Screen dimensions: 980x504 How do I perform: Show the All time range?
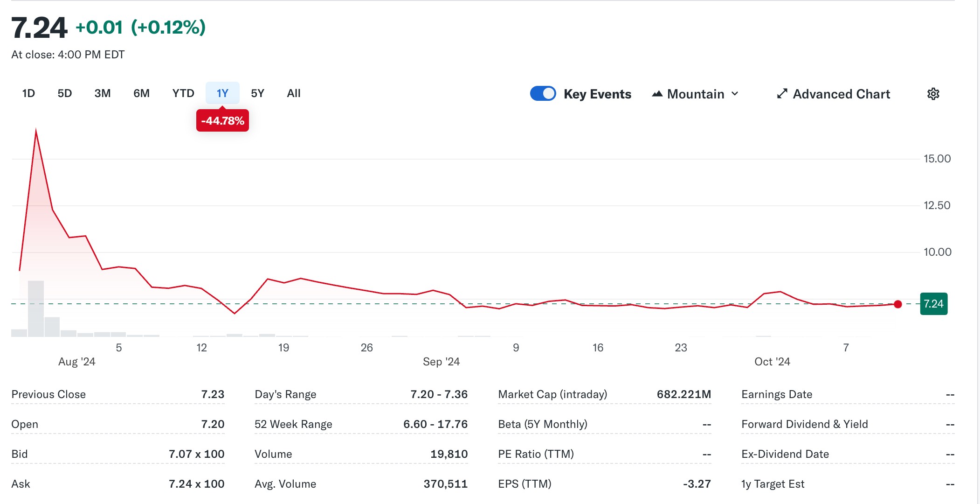pos(294,93)
